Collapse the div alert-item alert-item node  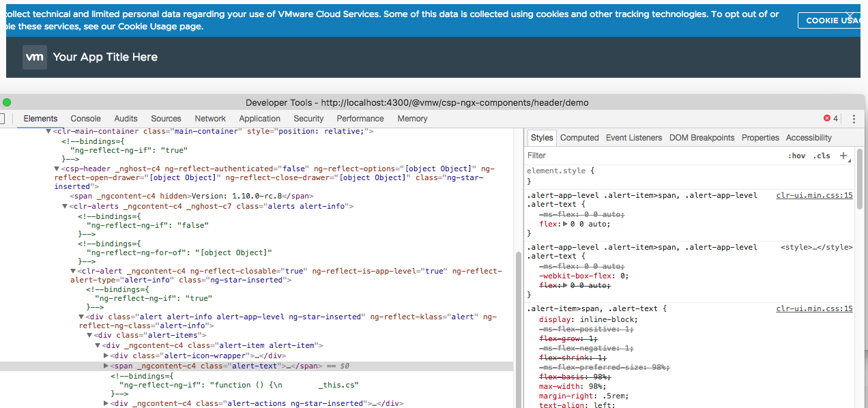click(x=98, y=345)
